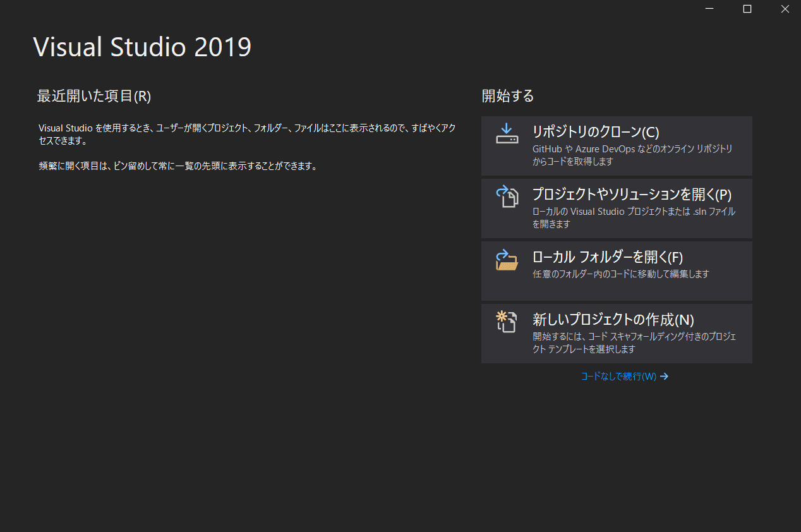Click the 開始する section heading
Image resolution: width=801 pixels, height=532 pixels.
[508, 96]
